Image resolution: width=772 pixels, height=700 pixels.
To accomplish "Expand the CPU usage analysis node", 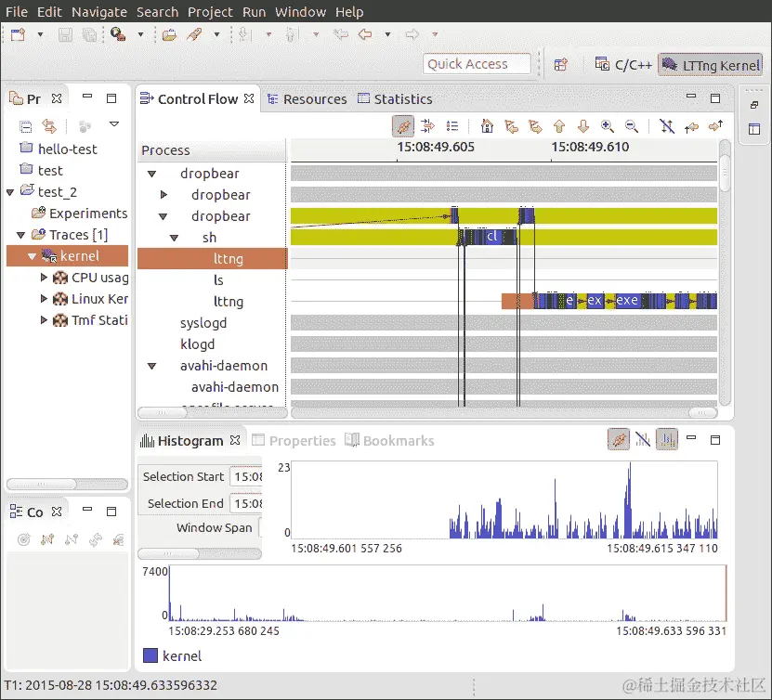I will tap(44, 278).
